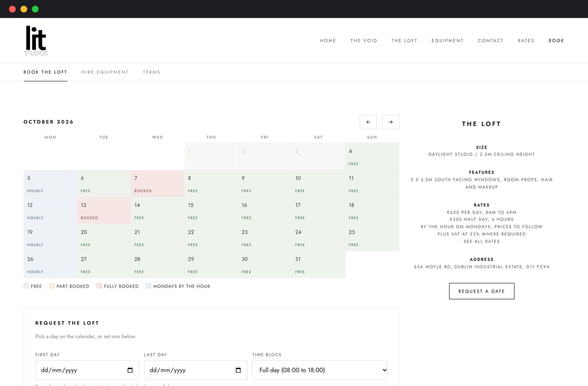Click the Free legend swatch
The height and width of the screenshot is (386, 588).
pos(26,286)
